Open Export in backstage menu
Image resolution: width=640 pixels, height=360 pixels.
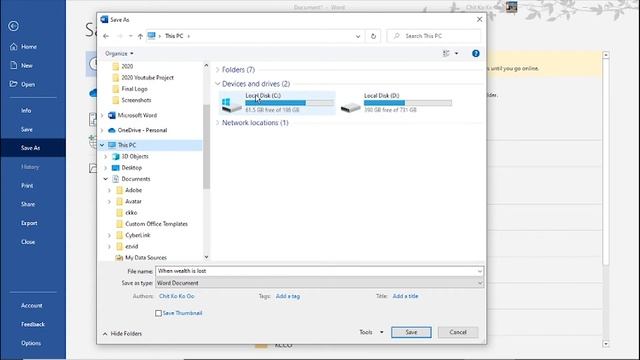pyautogui.click(x=29, y=223)
